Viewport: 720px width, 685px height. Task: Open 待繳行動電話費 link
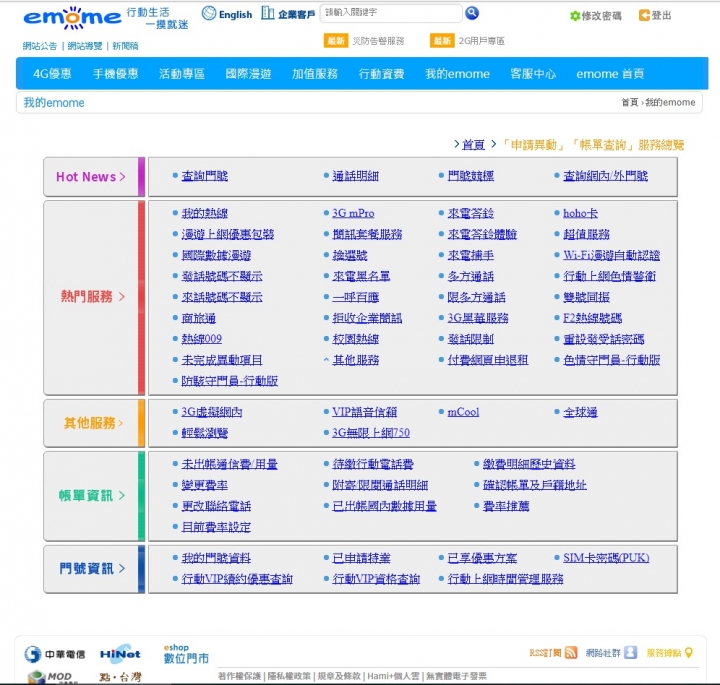[373, 464]
